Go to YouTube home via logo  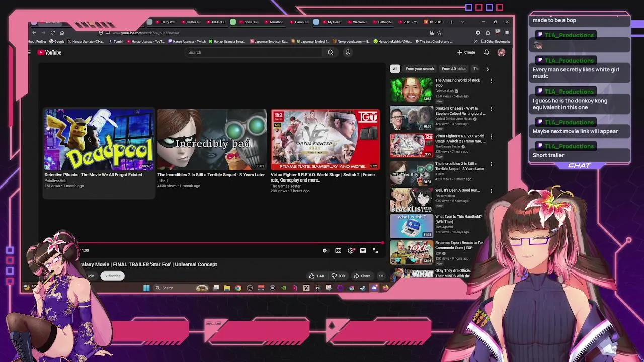click(x=49, y=52)
